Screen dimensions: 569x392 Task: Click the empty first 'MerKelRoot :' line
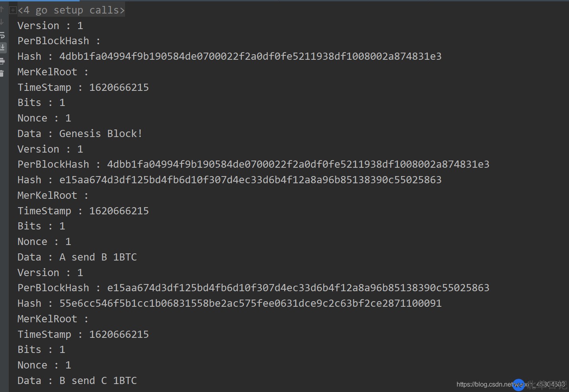pos(53,72)
